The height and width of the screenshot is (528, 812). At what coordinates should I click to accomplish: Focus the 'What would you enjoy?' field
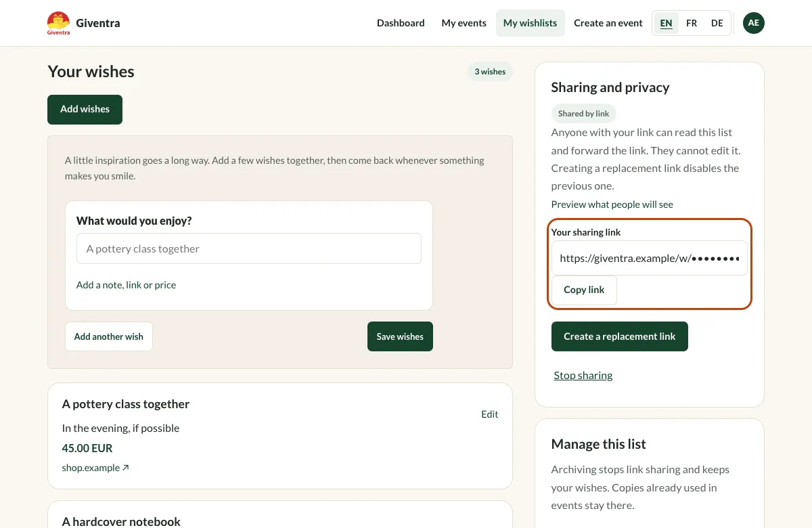click(249, 248)
